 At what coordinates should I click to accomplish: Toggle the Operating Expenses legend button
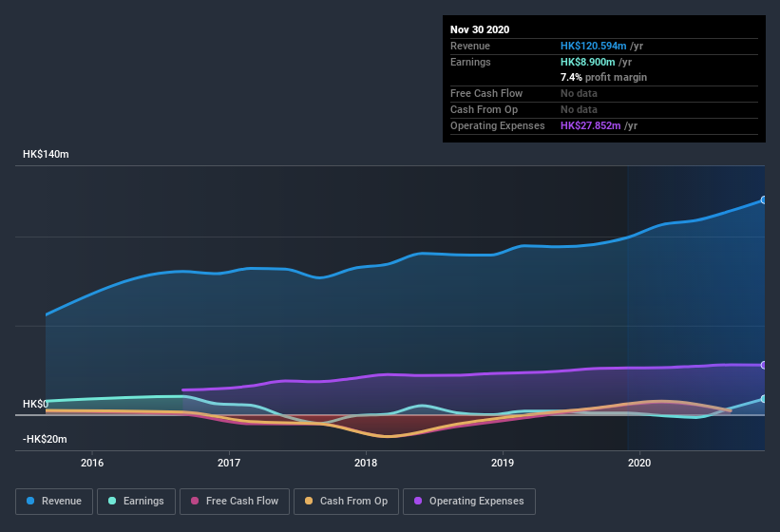[469, 502]
